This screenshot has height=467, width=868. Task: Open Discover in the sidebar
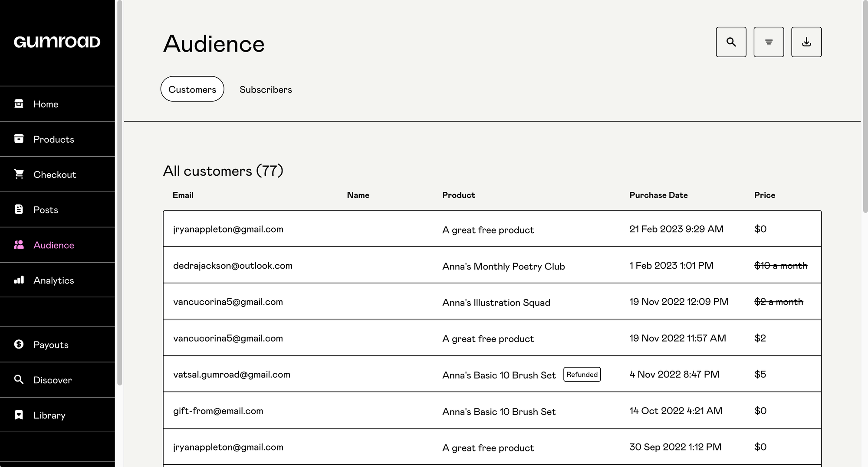coord(52,380)
